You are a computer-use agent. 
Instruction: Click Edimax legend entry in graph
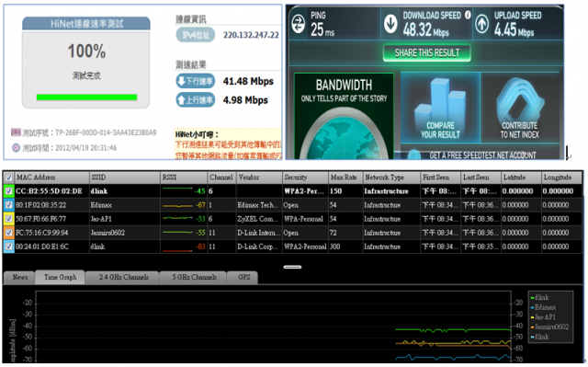[543, 307]
